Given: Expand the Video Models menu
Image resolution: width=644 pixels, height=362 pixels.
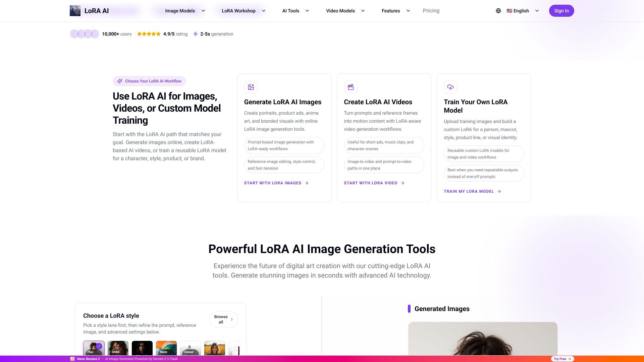Looking at the screenshot, I should tap(345, 11).
